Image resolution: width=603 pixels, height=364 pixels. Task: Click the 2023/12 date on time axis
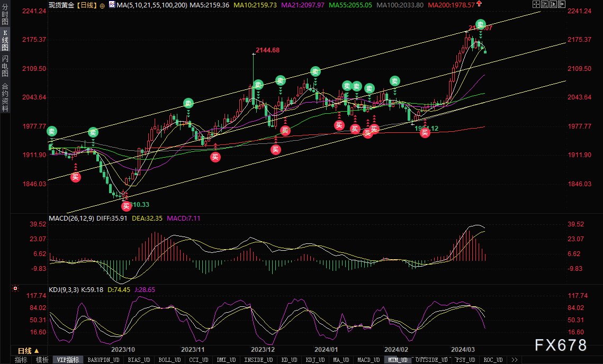click(263, 349)
